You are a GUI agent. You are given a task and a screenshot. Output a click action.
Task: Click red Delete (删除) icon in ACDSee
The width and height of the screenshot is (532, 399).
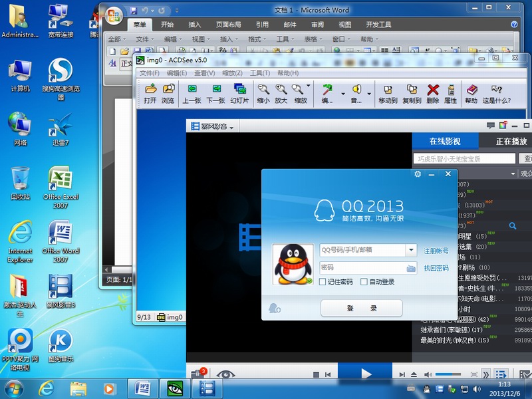tap(433, 93)
